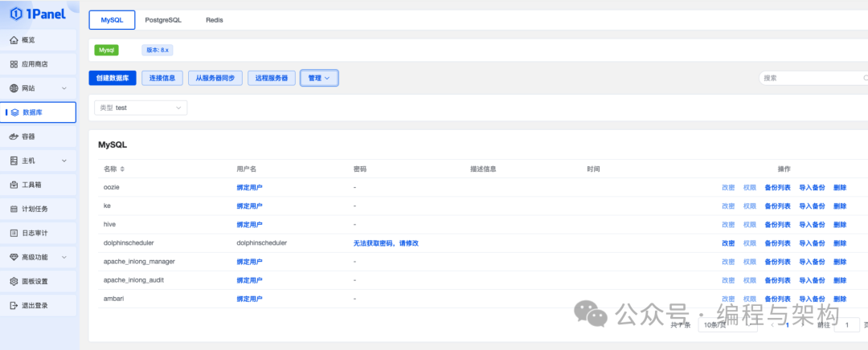Screen dimensions: 868x350
Task: Click 绑定用户 for the ambari database
Action: tap(249, 299)
